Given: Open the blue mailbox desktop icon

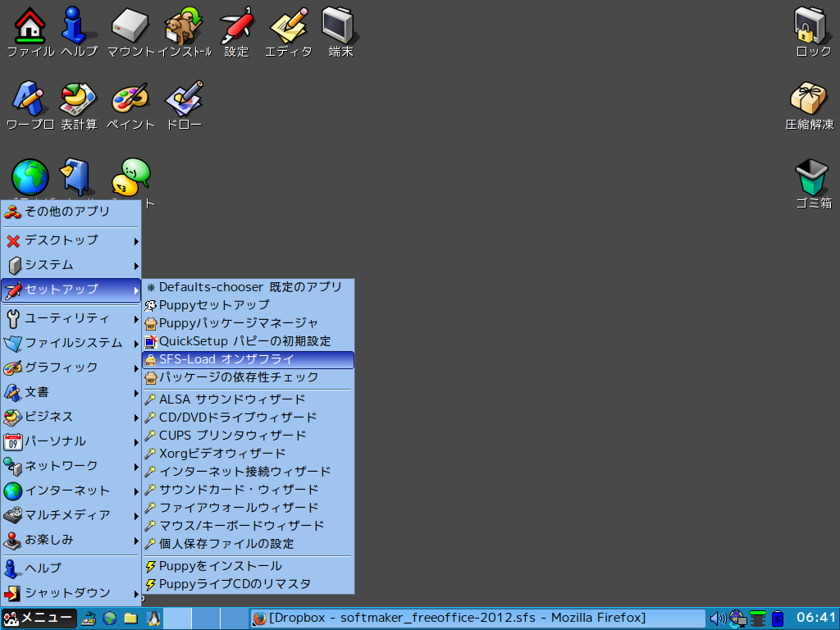Looking at the screenshot, I should (x=76, y=176).
